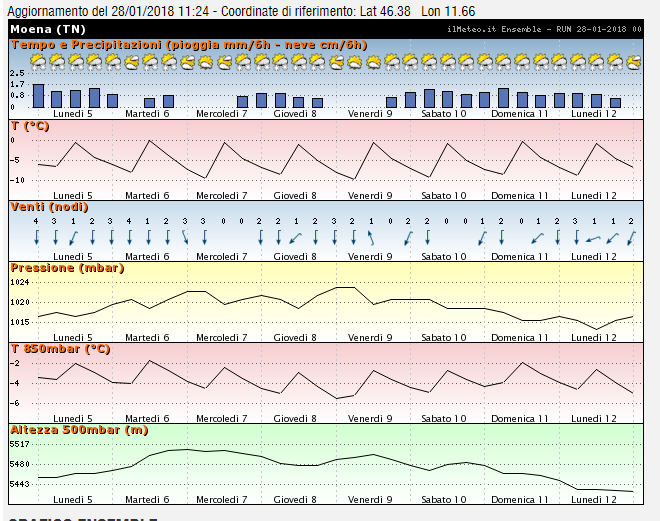Click the 1024 pressure axis label
Screen dimensions: 660x521
click(19, 282)
